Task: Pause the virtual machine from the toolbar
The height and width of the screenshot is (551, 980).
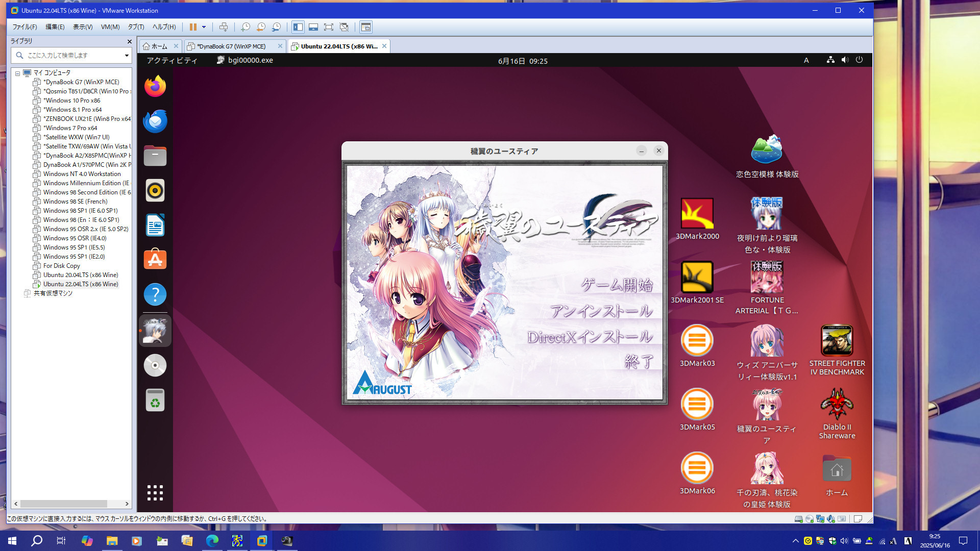Action: coord(193,27)
